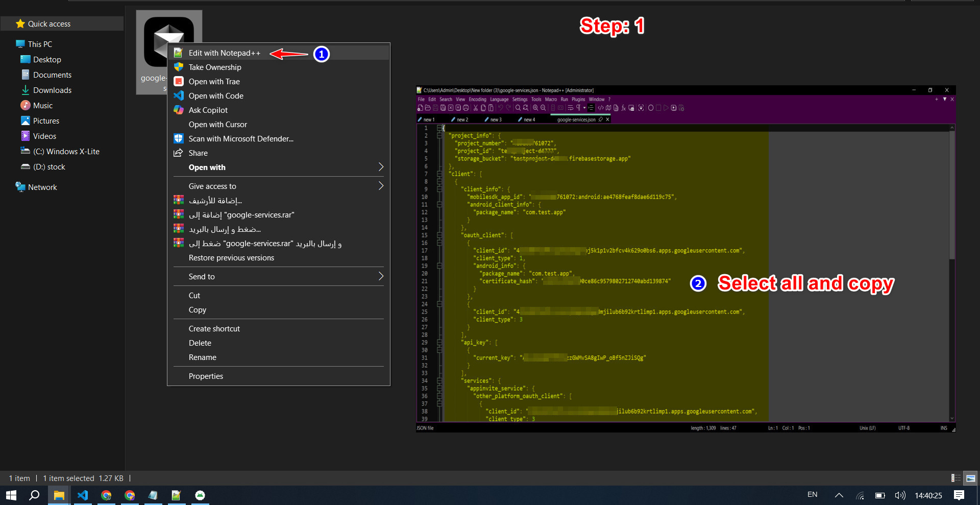The image size is (980, 505).
Task: Click the google-services file thumbnail
Action: click(169, 41)
